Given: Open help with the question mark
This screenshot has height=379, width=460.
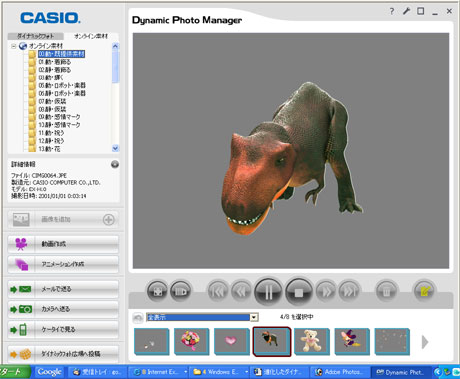Looking at the screenshot, I should pyautogui.click(x=392, y=11).
